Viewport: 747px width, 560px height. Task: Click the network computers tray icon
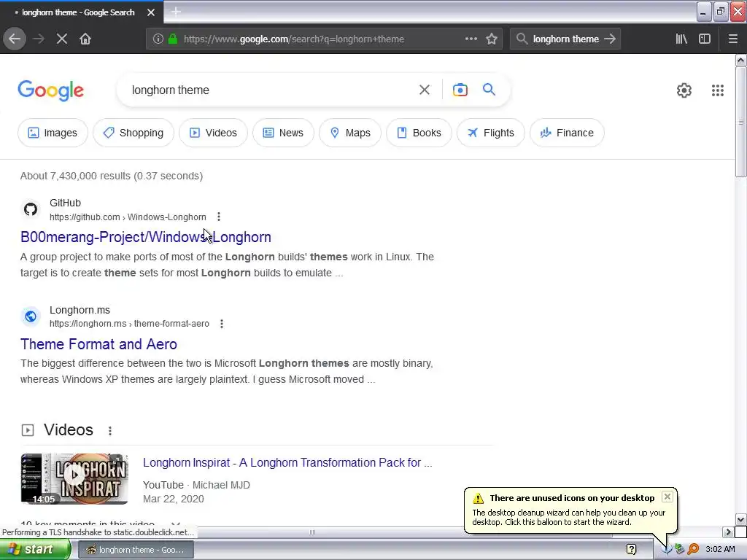click(679, 550)
